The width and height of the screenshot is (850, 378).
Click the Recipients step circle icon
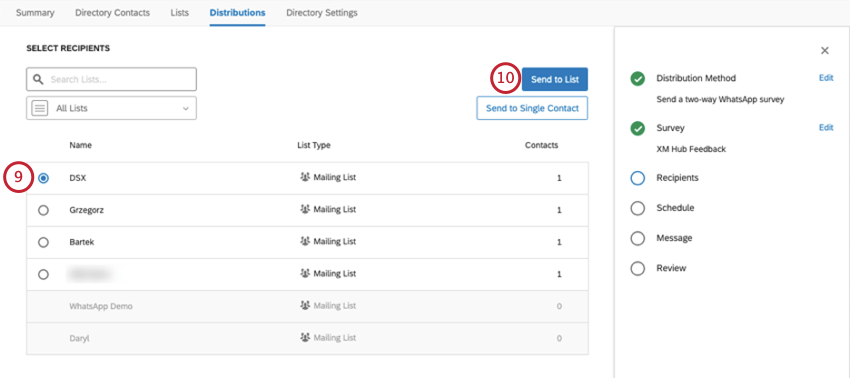pyautogui.click(x=638, y=178)
